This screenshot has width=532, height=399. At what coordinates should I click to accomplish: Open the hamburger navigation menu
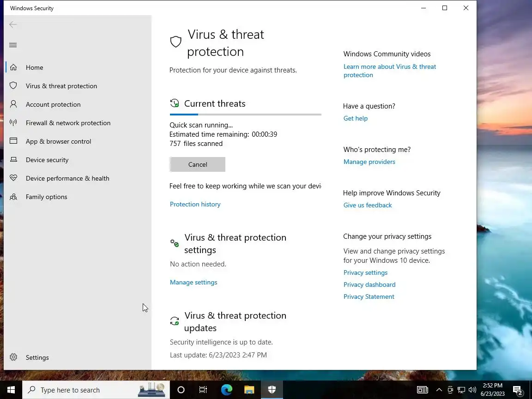point(13,45)
